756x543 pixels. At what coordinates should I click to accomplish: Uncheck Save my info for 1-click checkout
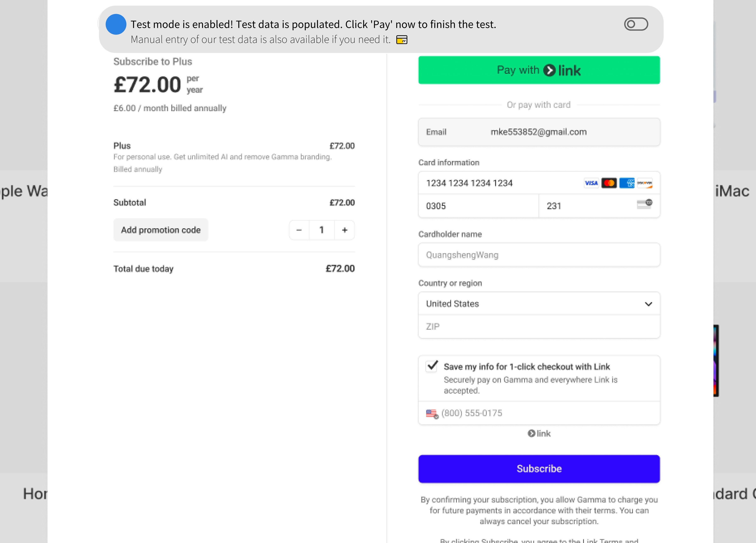pos(432,366)
